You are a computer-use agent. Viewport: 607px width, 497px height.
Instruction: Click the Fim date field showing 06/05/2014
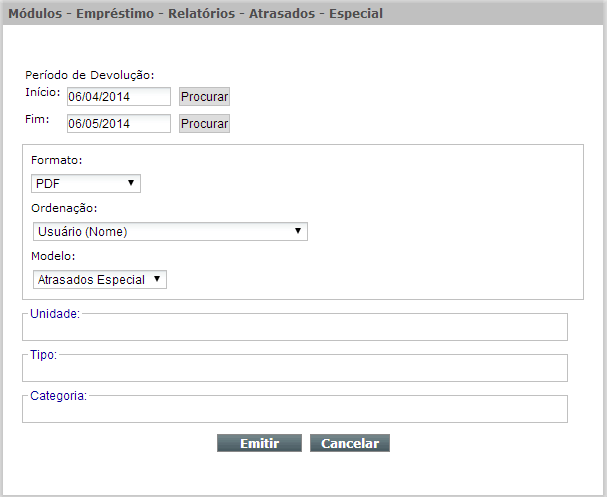[118, 123]
